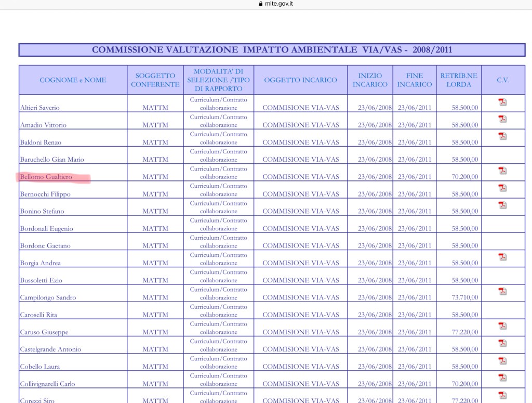
Task: View Castelgrande Antonio's CV PDF
Action: click(x=502, y=343)
